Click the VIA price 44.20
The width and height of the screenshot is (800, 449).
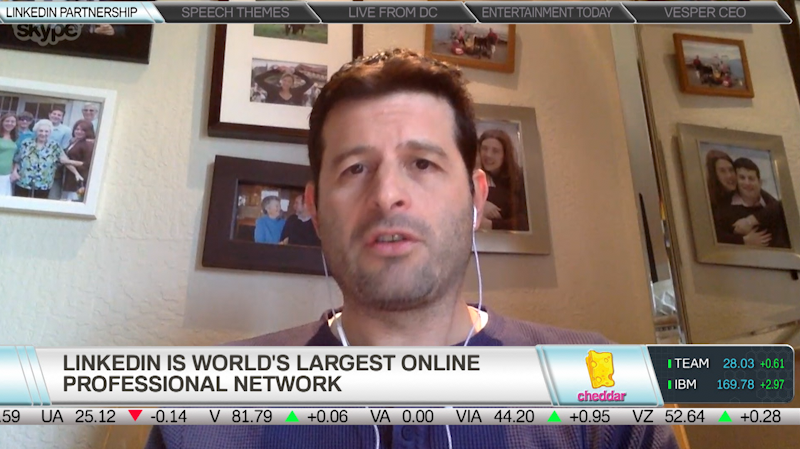513,416
